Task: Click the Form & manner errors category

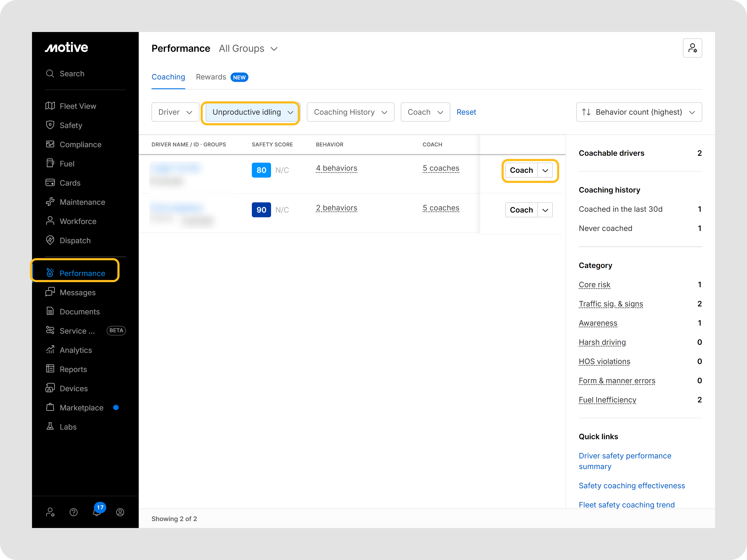Action: (x=617, y=381)
